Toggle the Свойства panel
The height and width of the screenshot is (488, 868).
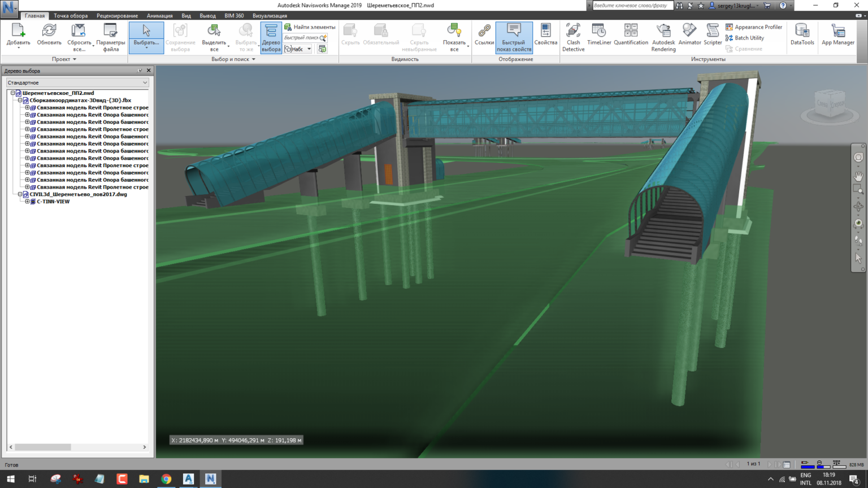pos(545,35)
